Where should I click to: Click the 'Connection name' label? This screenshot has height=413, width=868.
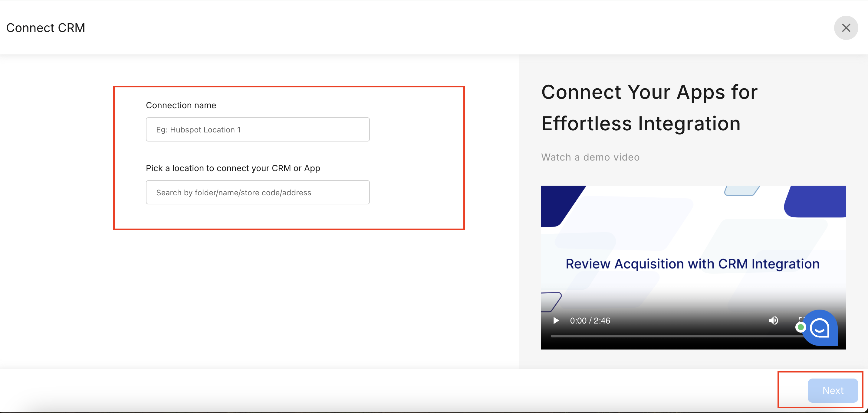click(181, 105)
